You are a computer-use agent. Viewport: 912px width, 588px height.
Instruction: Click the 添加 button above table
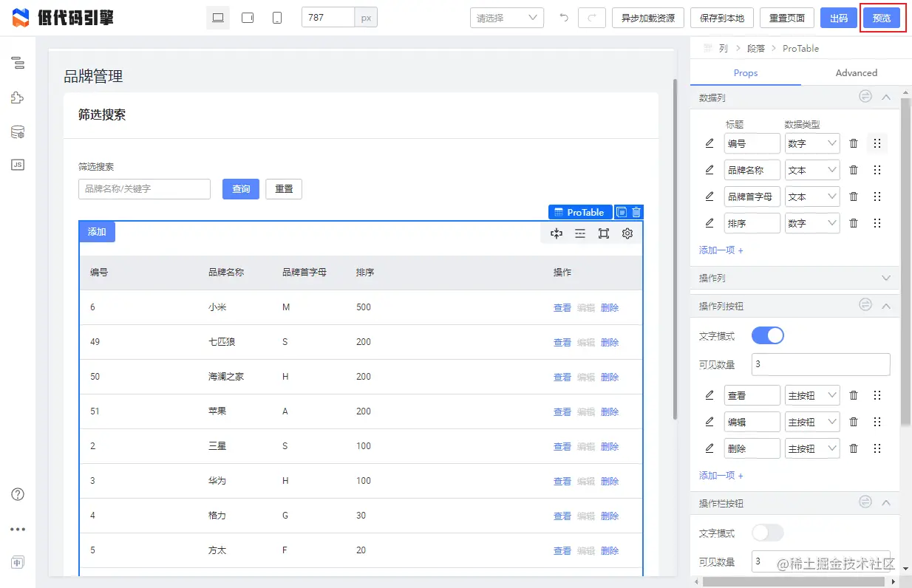click(x=97, y=232)
